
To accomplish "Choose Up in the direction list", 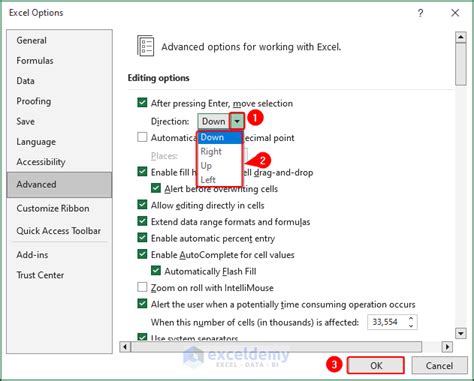I will (x=220, y=166).
